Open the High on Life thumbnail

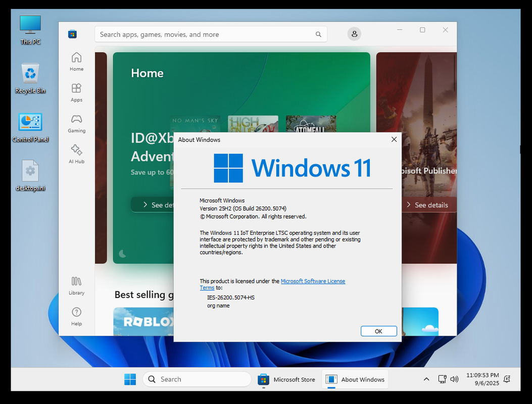(x=253, y=124)
